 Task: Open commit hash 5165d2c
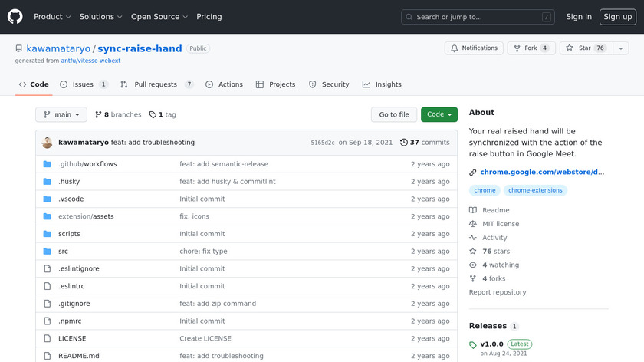tap(323, 143)
